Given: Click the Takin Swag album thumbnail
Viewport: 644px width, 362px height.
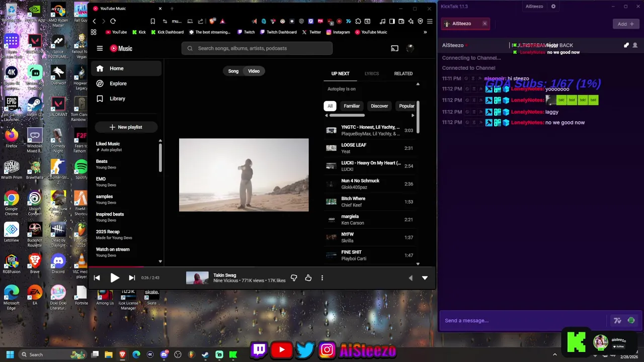Looking at the screenshot, I should 197,278.
